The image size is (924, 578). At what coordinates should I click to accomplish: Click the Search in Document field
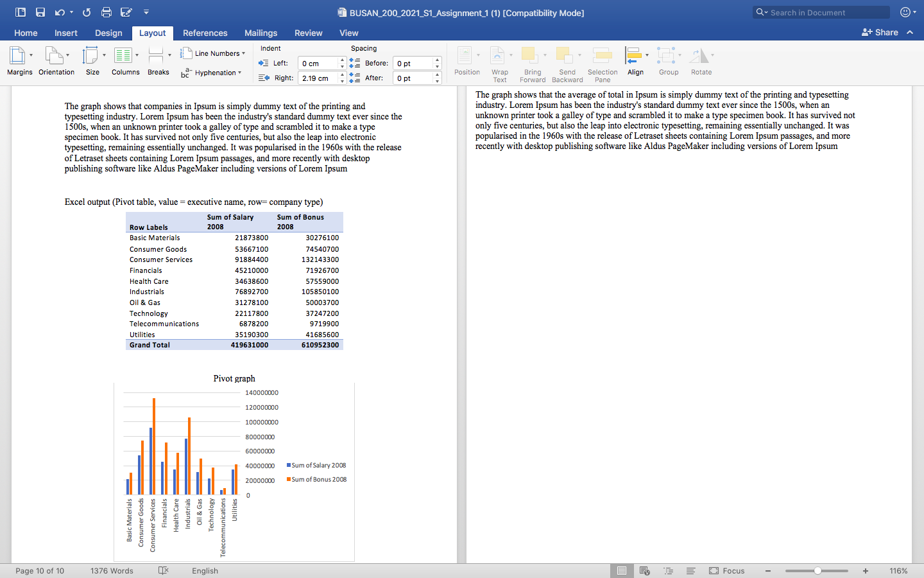pyautogui.click(x=821, y=12)
